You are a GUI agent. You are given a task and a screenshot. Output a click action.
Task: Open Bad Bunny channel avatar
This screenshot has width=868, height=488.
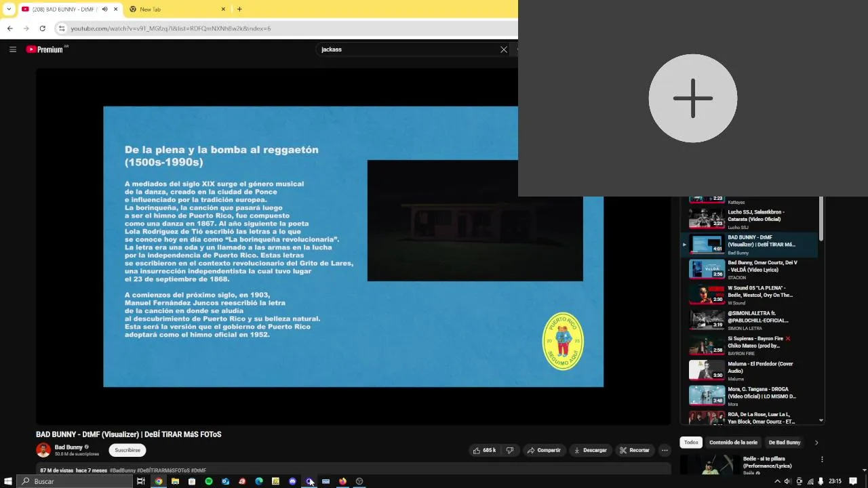43,450
